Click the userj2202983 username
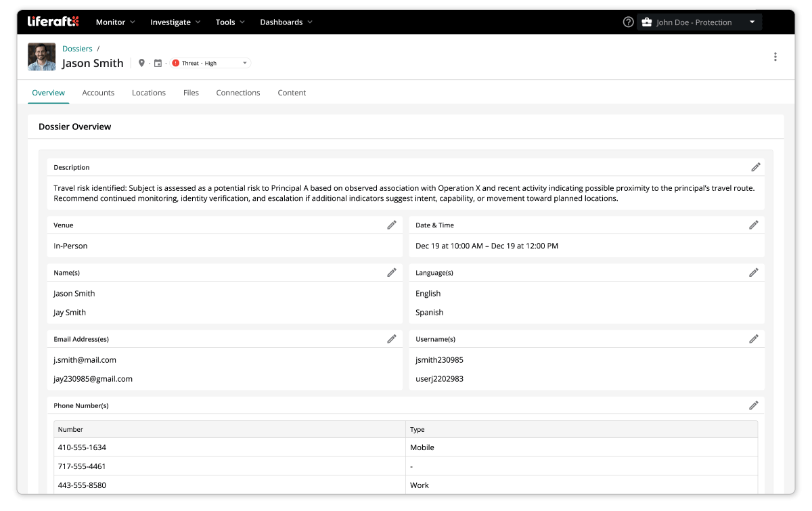 (x=439, y=378)
